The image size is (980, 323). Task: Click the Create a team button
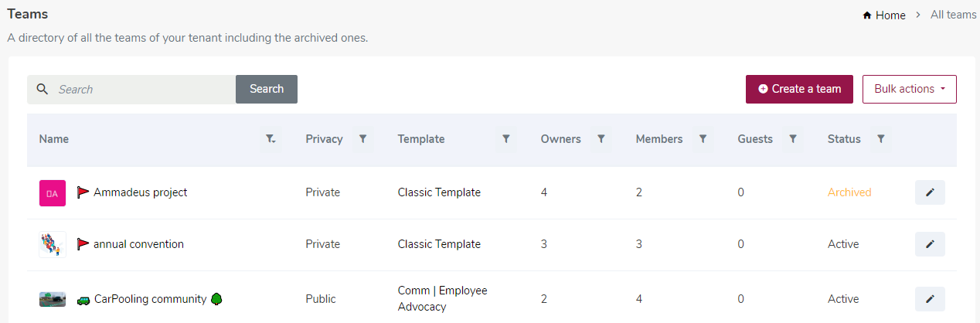coord(799,89)
